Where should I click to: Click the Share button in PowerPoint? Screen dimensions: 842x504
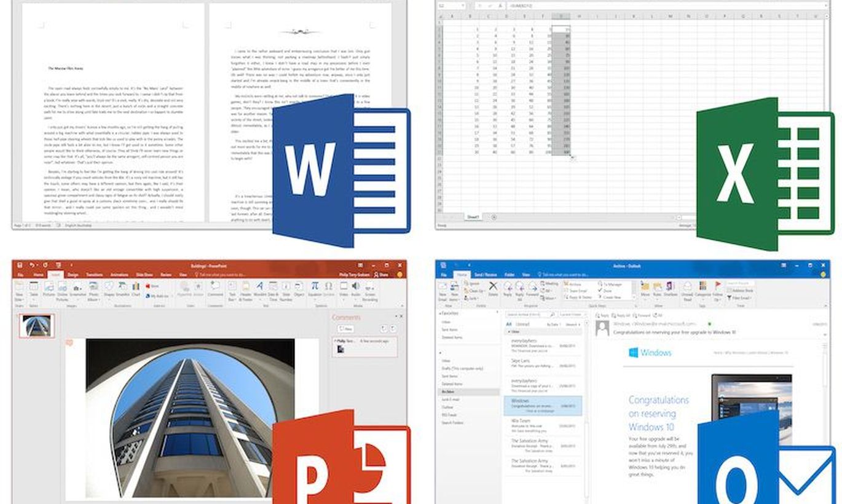click(x=382, y=275)
